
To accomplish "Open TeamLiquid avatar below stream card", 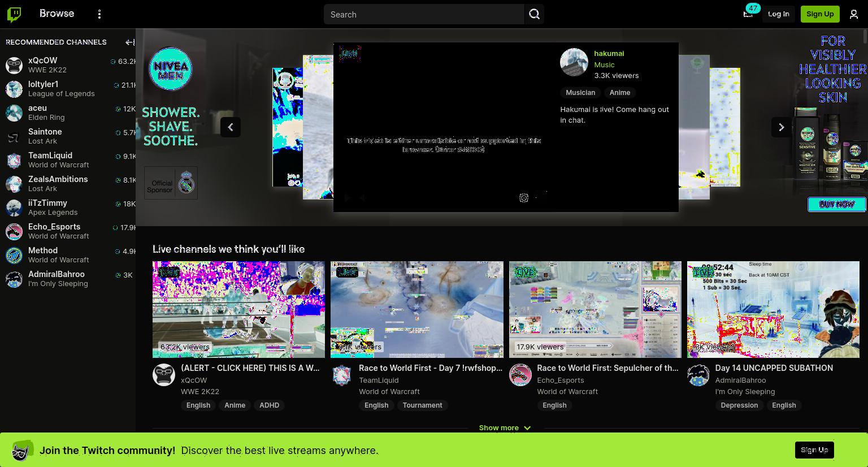I will tap(342, 375).
